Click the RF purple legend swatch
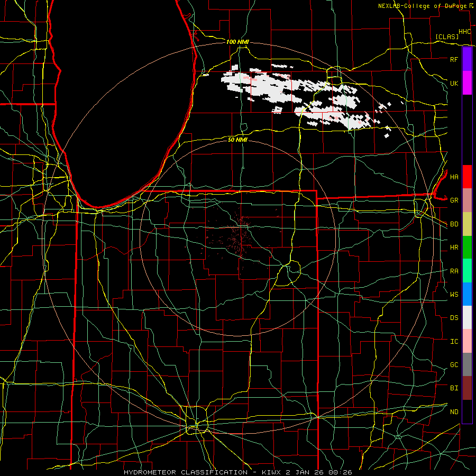Image resolution: width=476 pixels, height=476 pixels. pyautogui.click(x=467, y=59)
